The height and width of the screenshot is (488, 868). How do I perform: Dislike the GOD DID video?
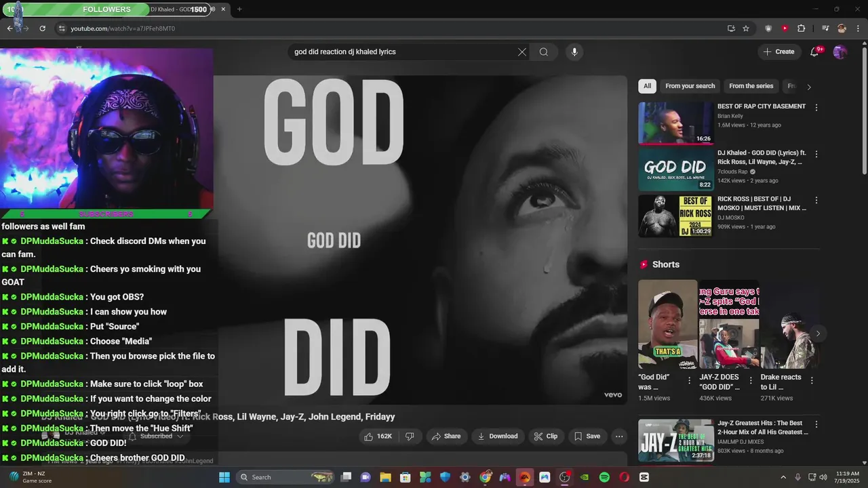pos(410,436)
